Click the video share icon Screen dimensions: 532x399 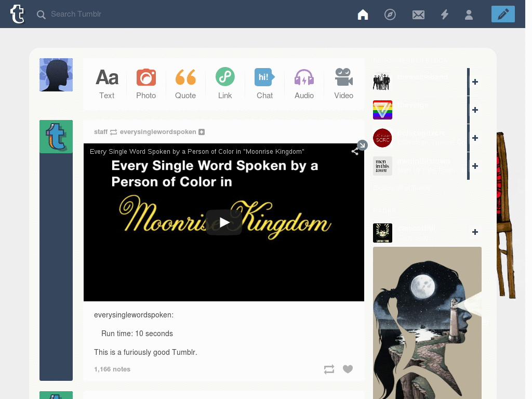[x=355, y=152]
